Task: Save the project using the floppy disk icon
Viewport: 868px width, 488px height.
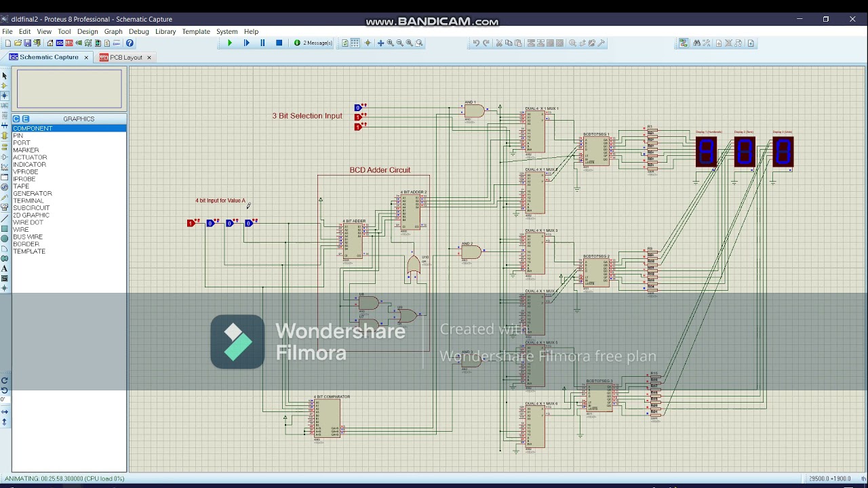Action: coord(27,43)
